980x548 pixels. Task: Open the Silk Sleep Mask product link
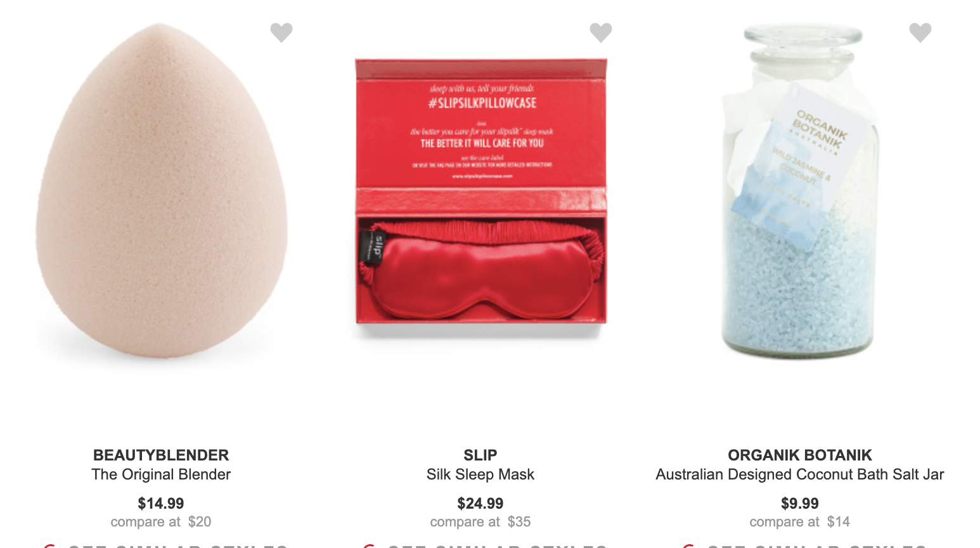[x=480, y=474]
